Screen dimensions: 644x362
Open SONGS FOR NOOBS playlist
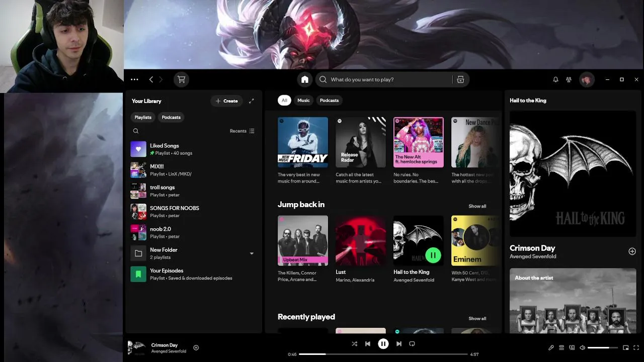(194, 212)
